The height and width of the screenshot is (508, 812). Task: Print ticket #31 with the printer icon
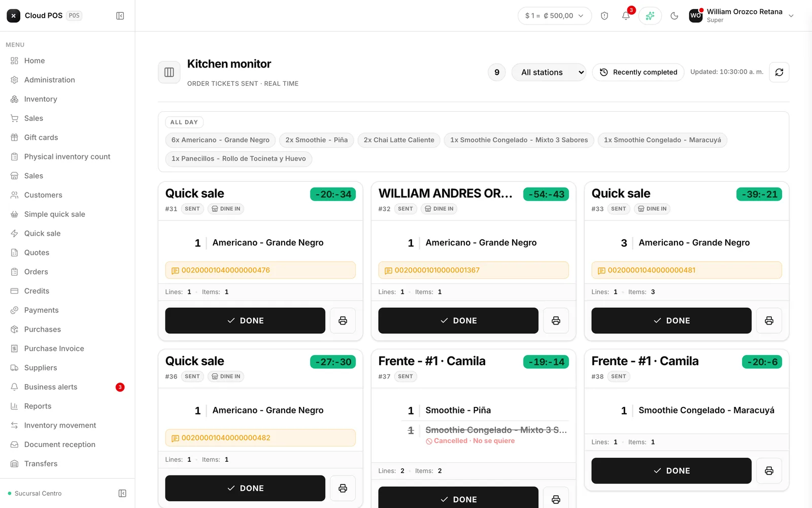(x=343, y=321)
